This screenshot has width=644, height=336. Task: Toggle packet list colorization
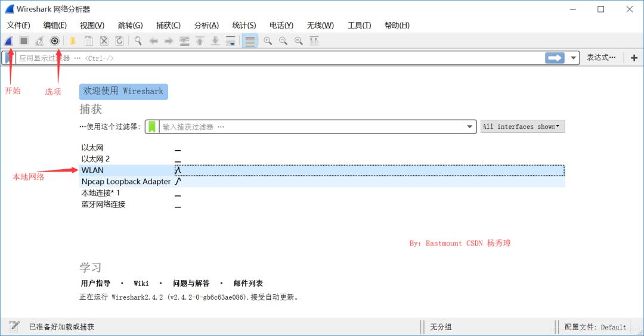(250, 41)
